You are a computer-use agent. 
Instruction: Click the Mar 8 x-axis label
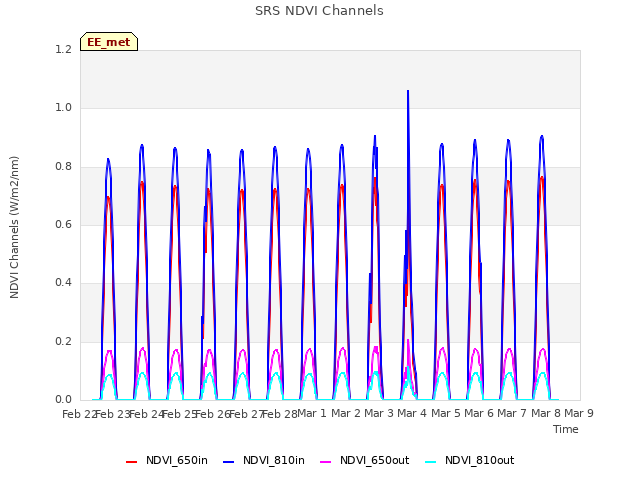point(545,413)
